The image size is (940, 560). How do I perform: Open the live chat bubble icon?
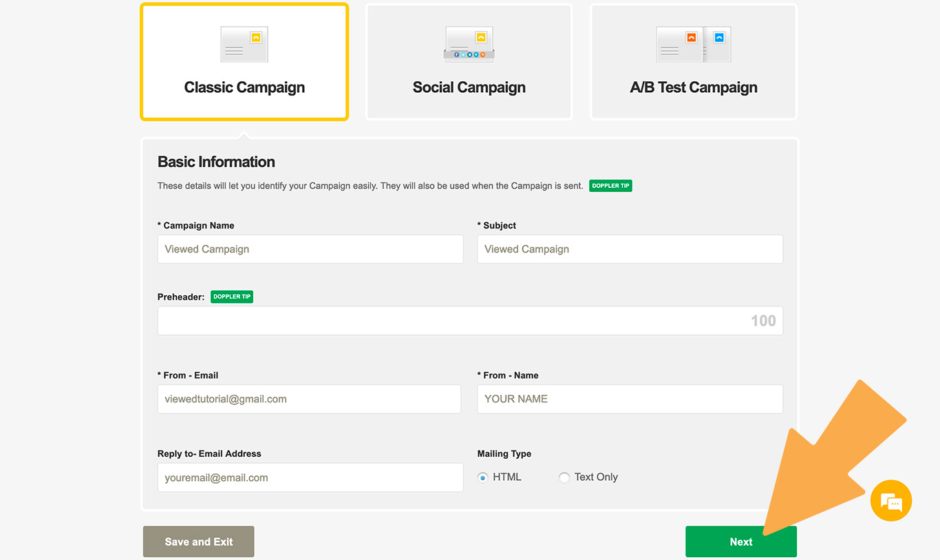coord(891,500)
